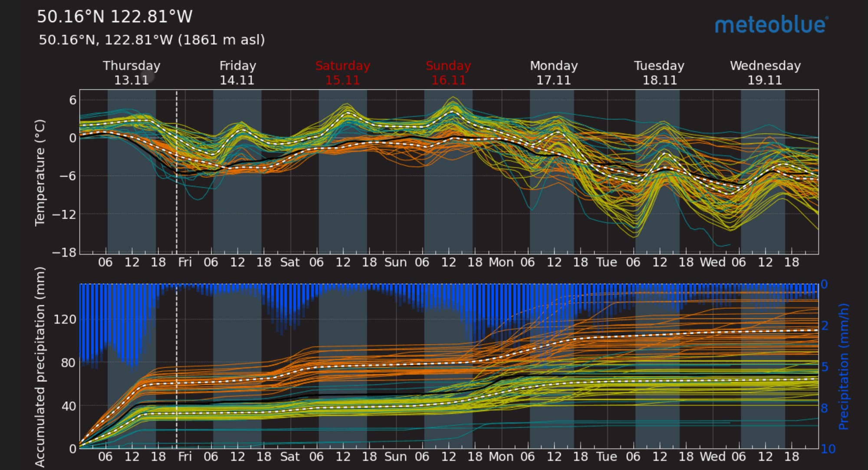Click the Mon tick label below precipitation chart
This screenshot has height=470, width=868.
point(501,457)
